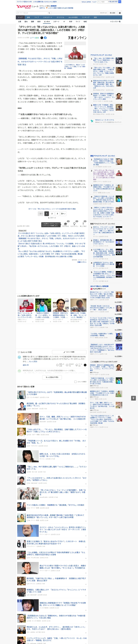Click the scroll-to-top arrow button
138x644 pixels.
pyautogui.click(x=133, y=398)
